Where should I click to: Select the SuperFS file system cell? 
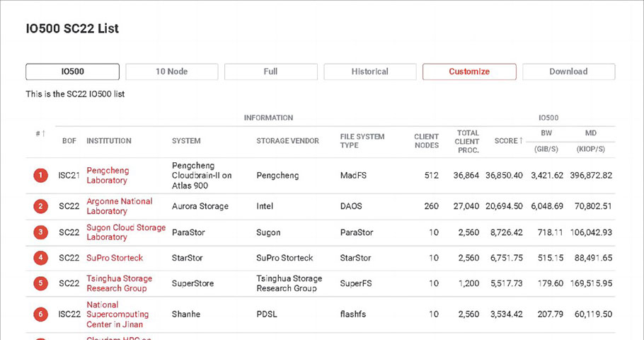pos(356,283)
